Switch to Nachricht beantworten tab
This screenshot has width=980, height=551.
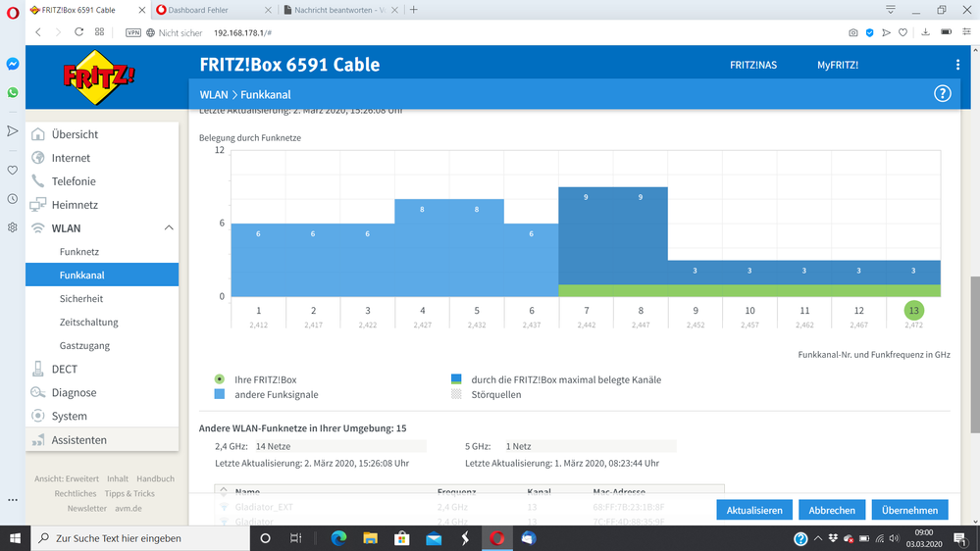coord(340,10)
